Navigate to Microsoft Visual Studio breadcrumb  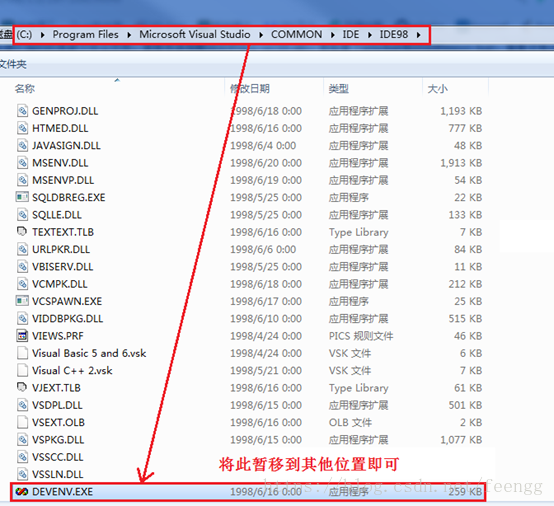(195, 34)
